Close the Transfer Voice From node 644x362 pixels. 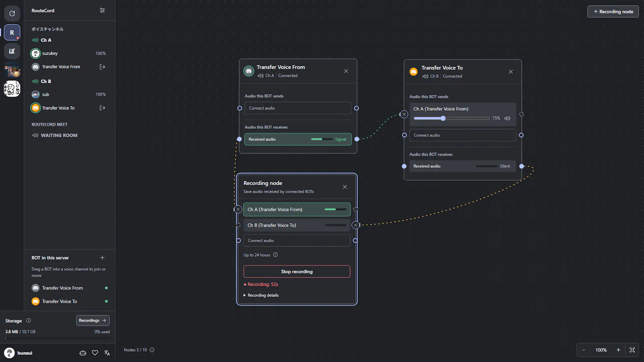pos(346,71)
